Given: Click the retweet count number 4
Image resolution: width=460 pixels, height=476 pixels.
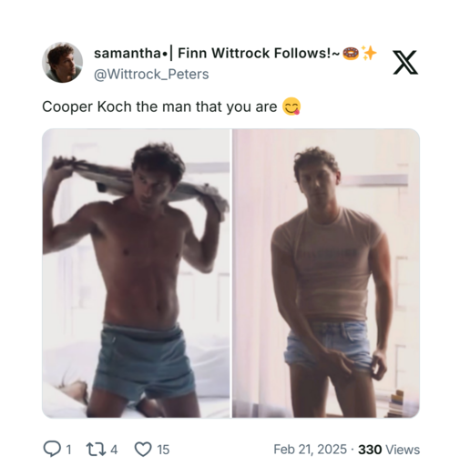Looking at the screenshot, I should [114, 450].
